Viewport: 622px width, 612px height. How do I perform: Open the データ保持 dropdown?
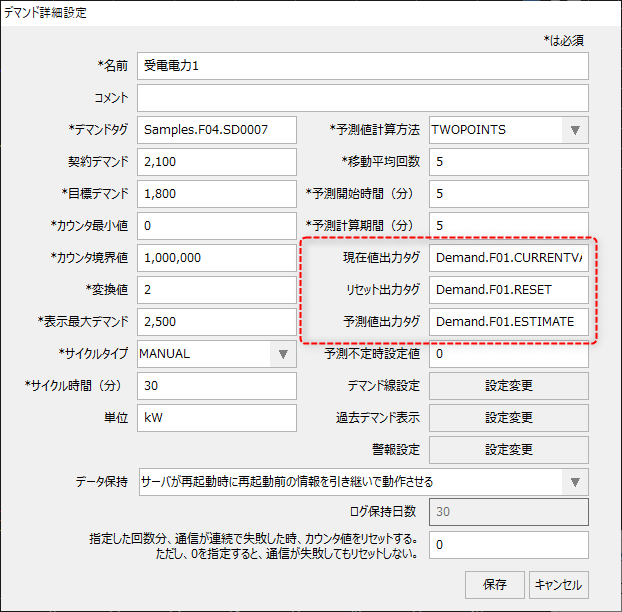click(x=363, y=482)
